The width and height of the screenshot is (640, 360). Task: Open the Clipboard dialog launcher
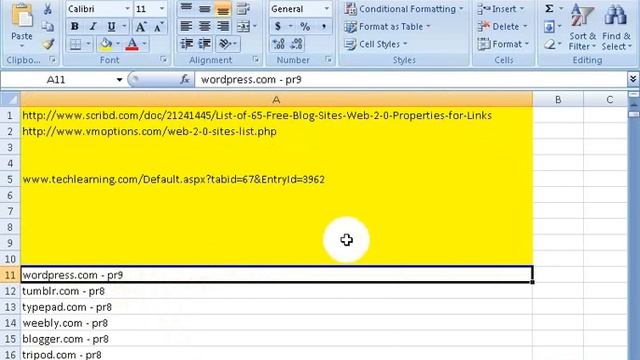52,60
